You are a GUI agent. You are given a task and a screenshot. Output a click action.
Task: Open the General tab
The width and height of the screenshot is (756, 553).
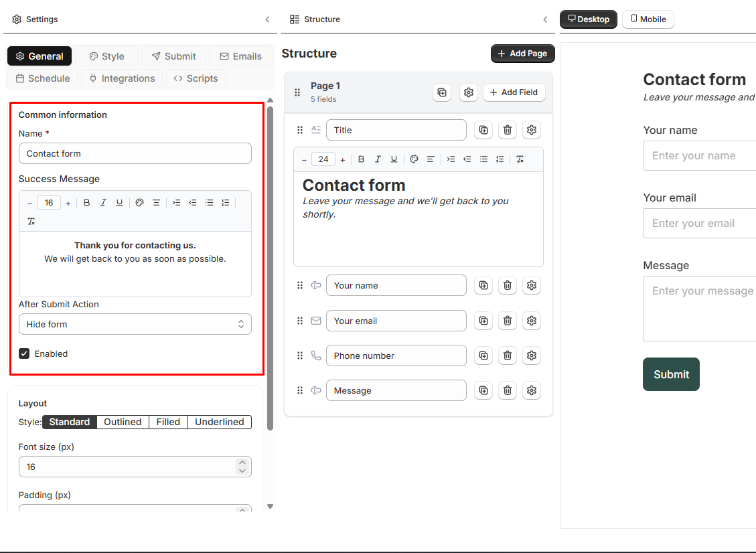[40, 56]
